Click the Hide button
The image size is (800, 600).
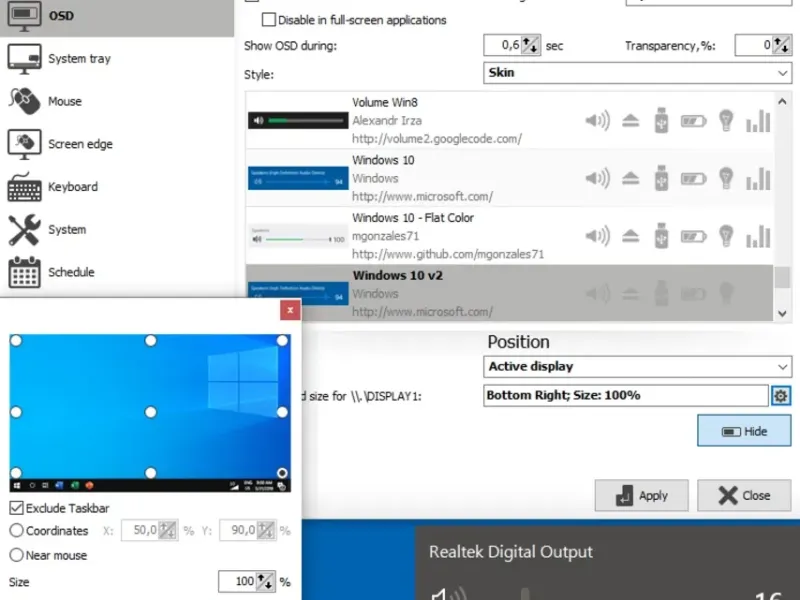click(744, 431)
